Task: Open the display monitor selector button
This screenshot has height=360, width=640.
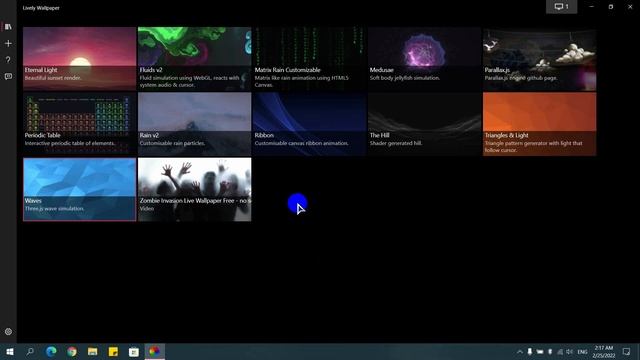Action: 562,7
